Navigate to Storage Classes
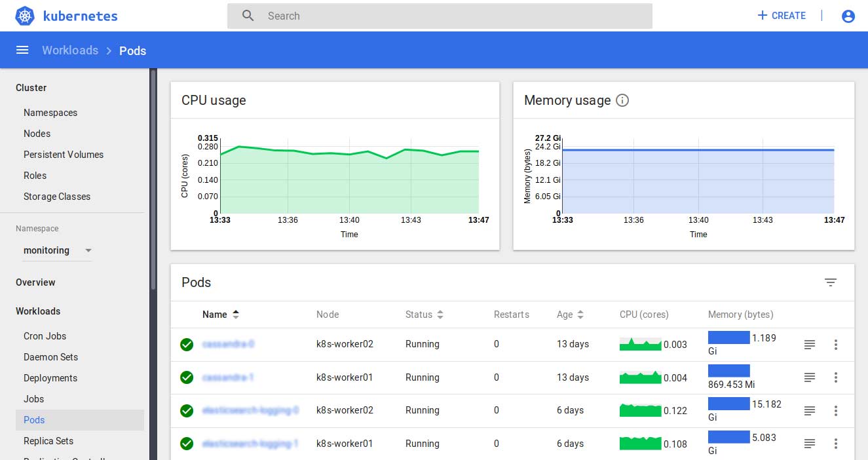This screenshot has height=460, width=868. point(57,197)
